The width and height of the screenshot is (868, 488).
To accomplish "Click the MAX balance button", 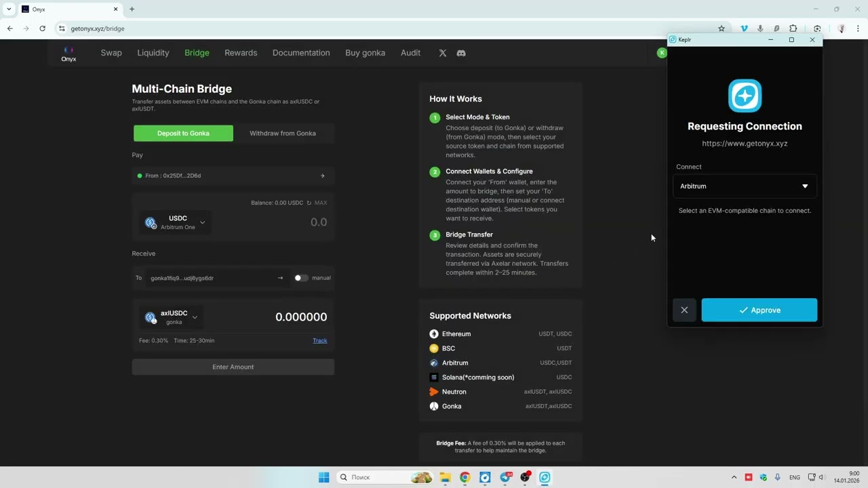I will [x=321, y=203].
